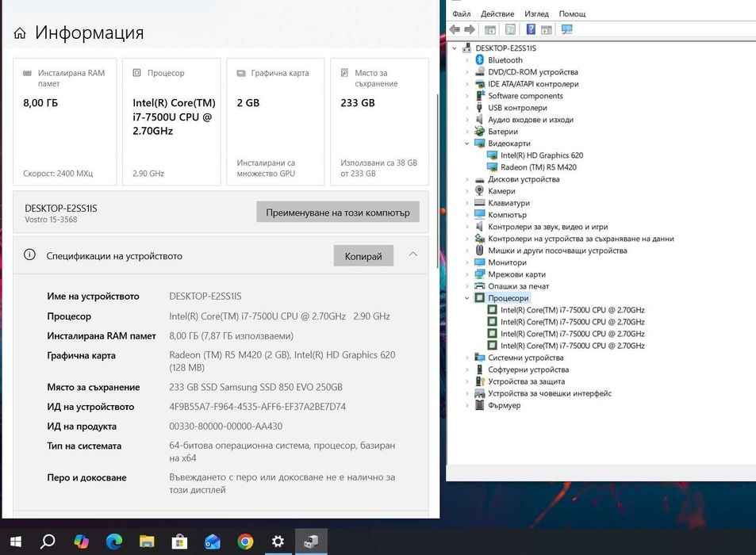Select Radeon (TM) R5 M420 device

[538, 167]
